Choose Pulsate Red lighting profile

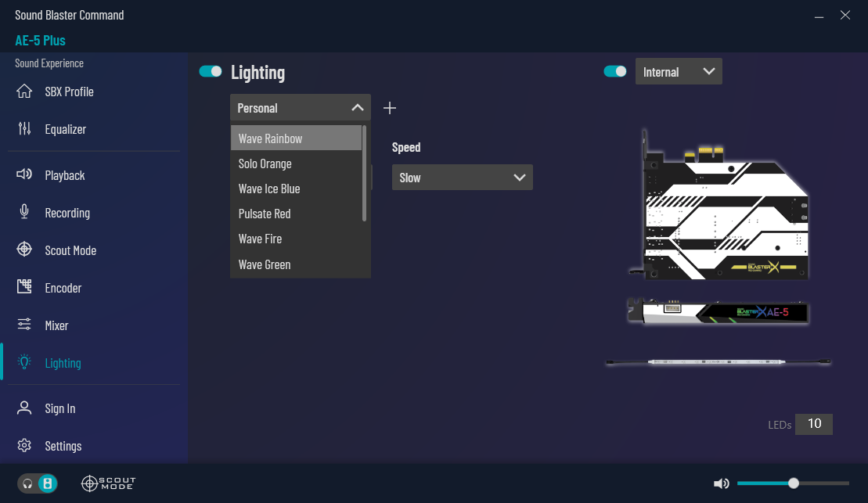(296, 214)
